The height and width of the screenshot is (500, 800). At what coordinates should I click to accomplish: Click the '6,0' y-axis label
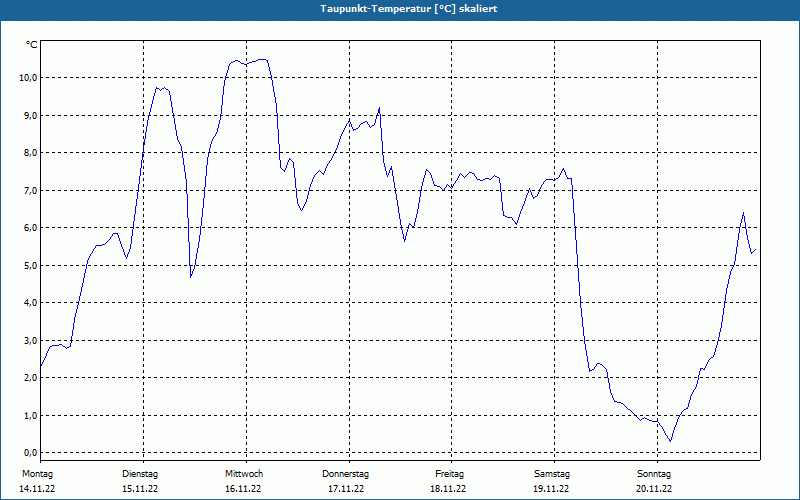tap(30, 228)
